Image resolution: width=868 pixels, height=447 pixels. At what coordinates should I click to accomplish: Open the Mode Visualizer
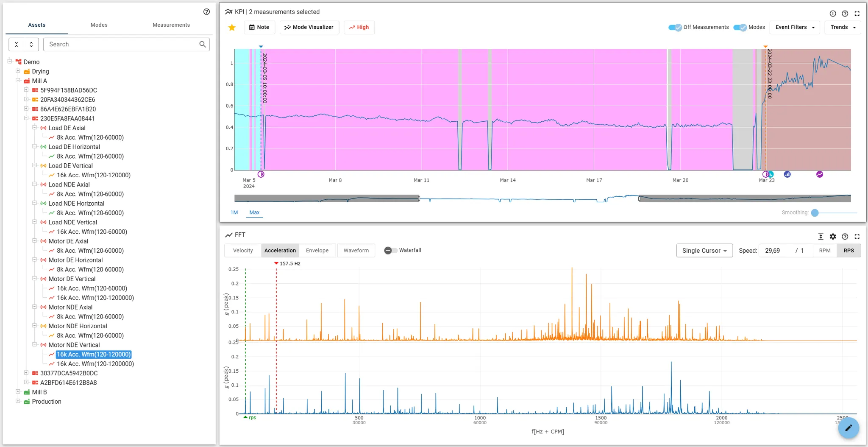(309, 28)
